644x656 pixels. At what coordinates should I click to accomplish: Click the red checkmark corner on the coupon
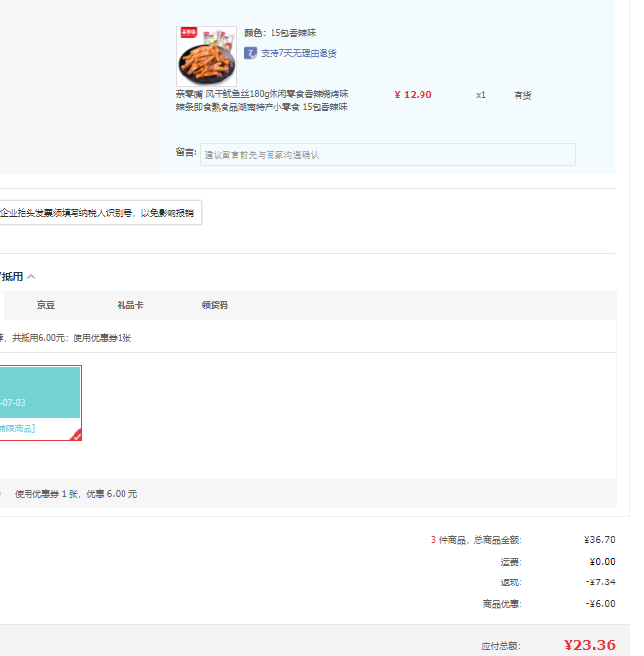tap(76, 435)
